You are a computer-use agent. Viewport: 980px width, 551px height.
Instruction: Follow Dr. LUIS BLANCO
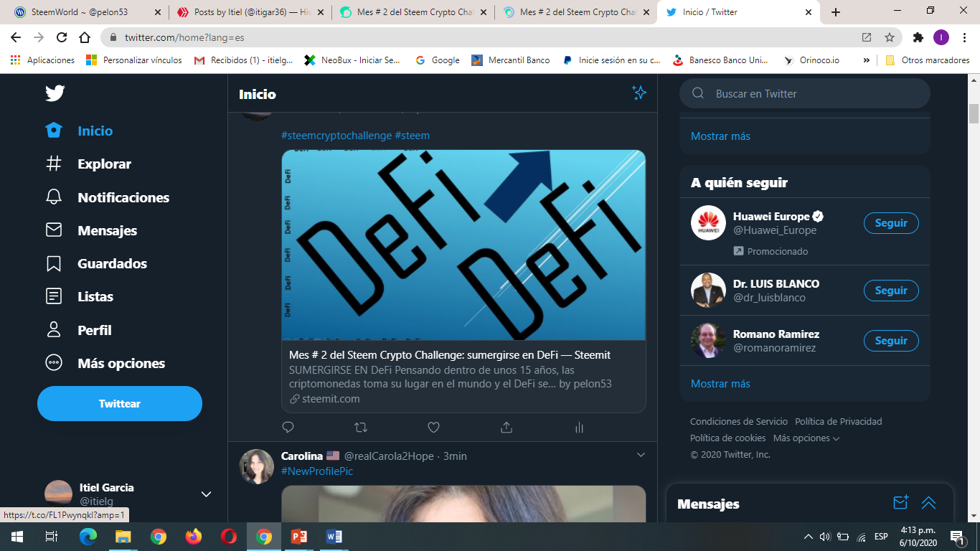pyautogui.click(x=891, y=291)
